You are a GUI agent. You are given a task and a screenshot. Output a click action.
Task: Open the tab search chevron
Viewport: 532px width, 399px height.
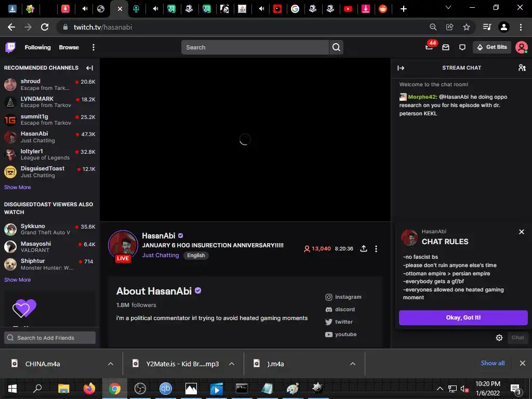click(x=448, y=7)
